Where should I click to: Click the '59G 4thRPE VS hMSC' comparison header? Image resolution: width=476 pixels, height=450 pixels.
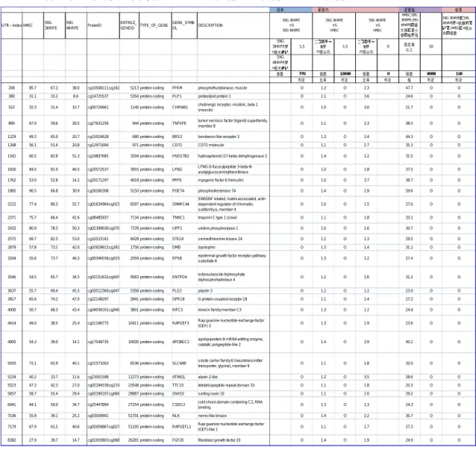[377, 25]
